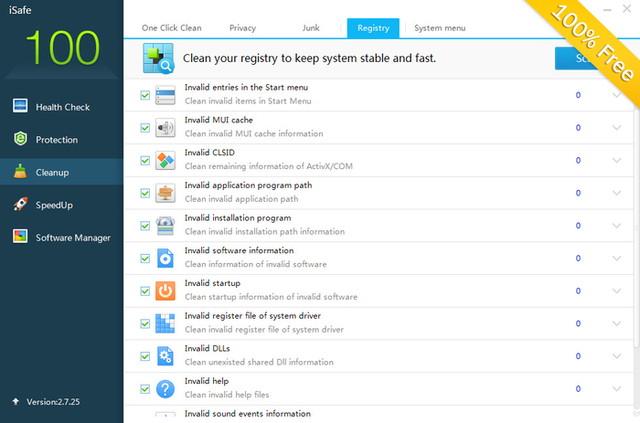640x423 pixels.
Task: Expand Invalid installation program row
Action: pyautogui.click(x=616, y=226)
